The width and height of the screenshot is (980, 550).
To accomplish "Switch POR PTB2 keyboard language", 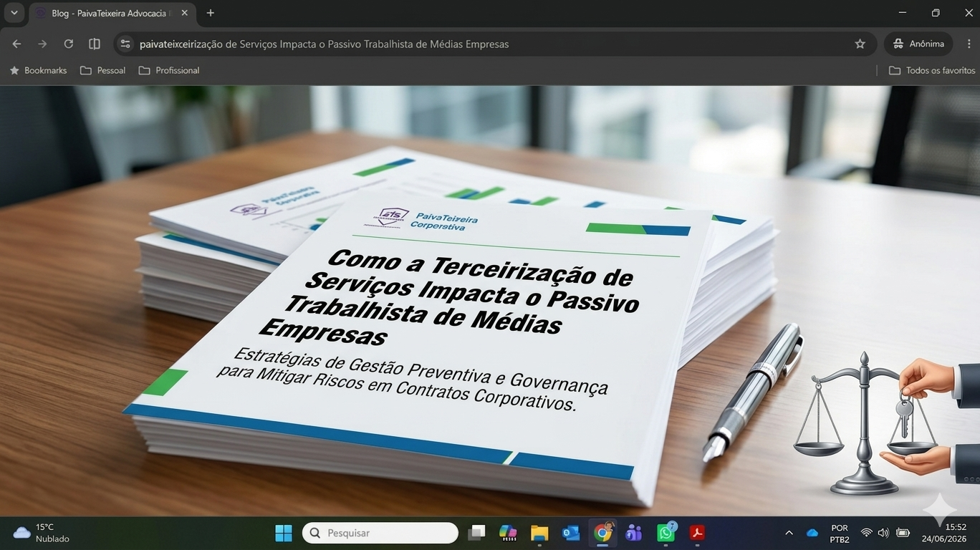I will tap(840, 534).
